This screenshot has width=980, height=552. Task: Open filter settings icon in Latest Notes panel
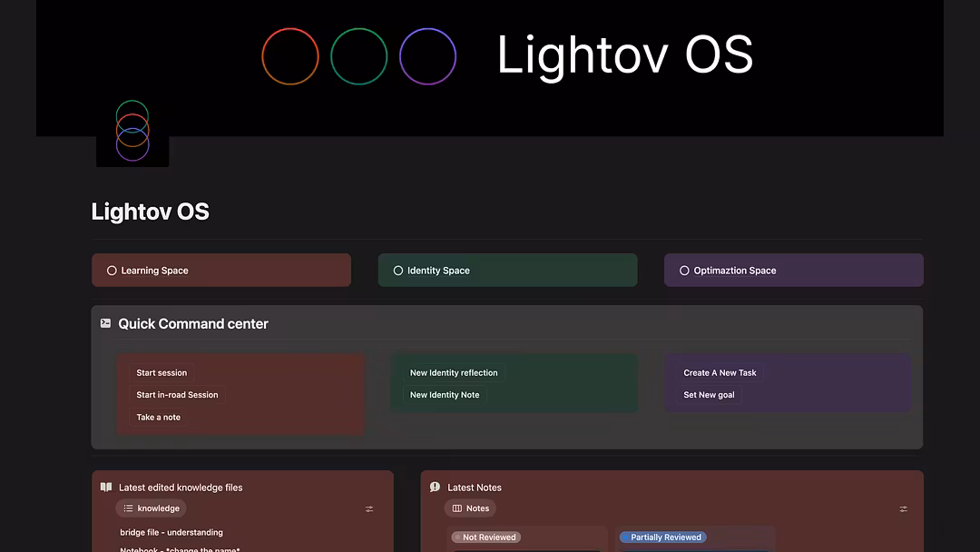[x=903, y=509]
